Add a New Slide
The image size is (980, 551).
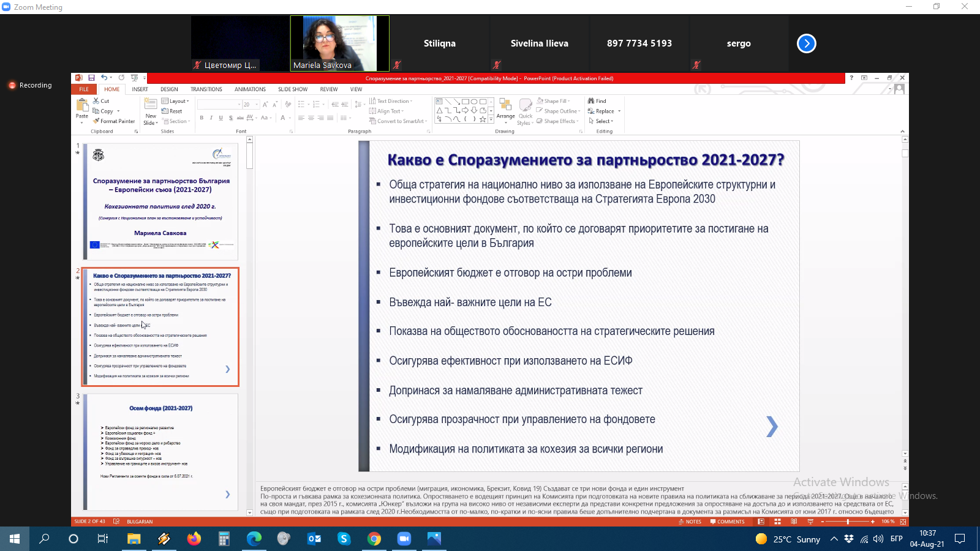(x=151, y=111)
